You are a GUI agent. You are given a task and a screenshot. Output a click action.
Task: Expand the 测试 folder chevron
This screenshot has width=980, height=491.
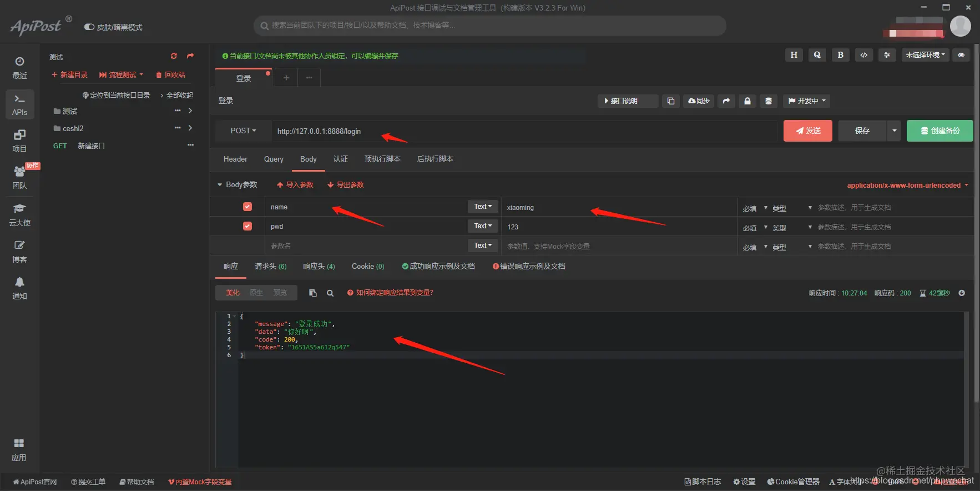(x=190, y=111)
